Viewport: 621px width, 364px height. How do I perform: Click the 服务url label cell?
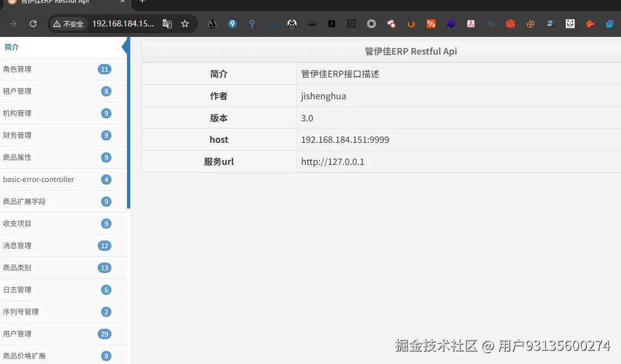pyautogui.click(x=219, y=162)
